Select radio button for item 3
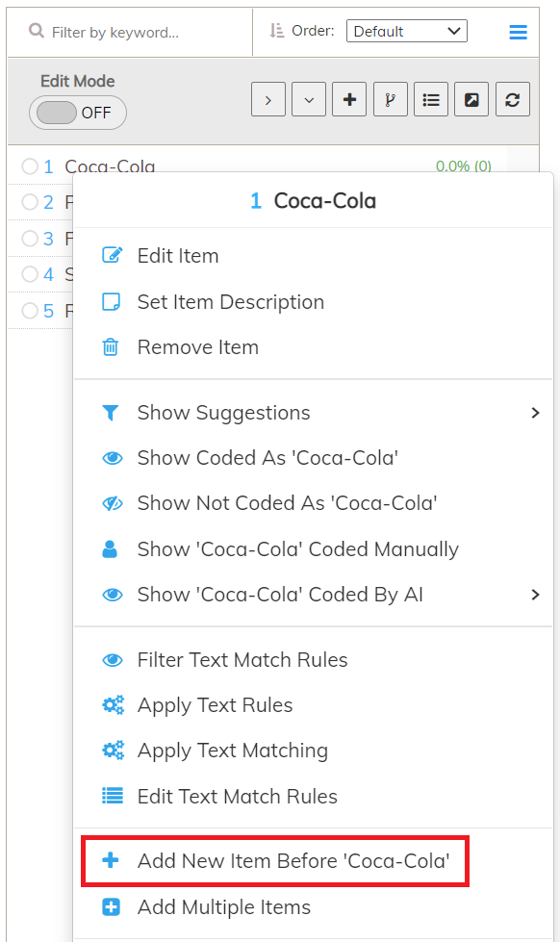 click(x=30, y=239)
